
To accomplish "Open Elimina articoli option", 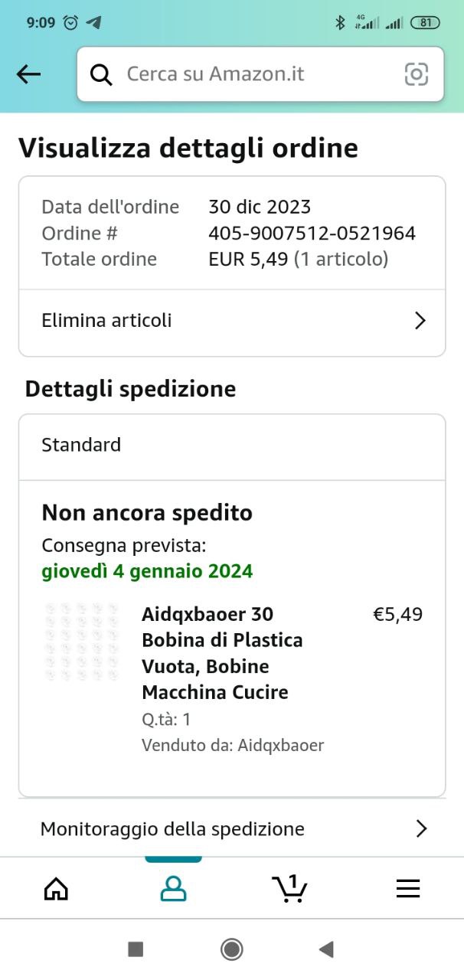I will 107,321.
